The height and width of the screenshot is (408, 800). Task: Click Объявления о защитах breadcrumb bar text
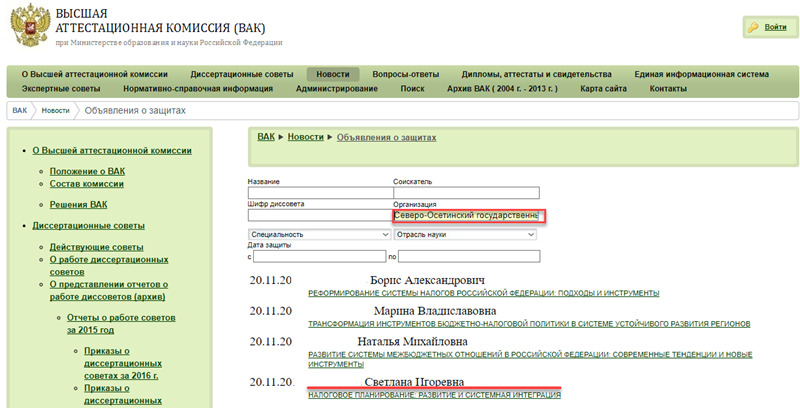pos(135,110)
